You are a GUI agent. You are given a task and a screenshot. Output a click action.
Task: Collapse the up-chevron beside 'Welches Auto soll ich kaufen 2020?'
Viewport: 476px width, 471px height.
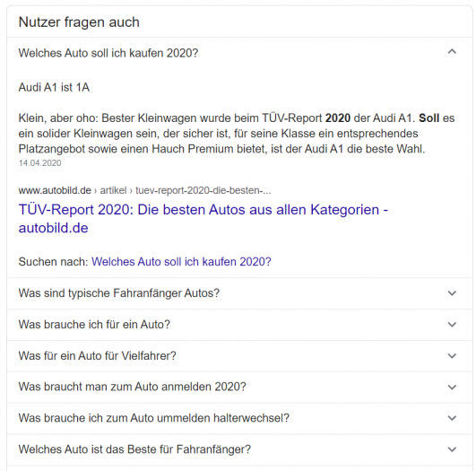click(x=452, y=52)
